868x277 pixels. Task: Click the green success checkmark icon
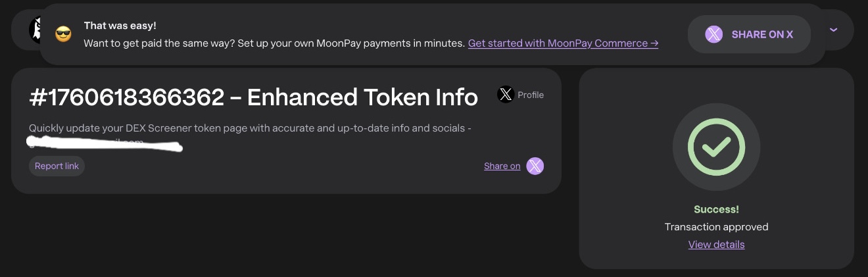[716, 147]
